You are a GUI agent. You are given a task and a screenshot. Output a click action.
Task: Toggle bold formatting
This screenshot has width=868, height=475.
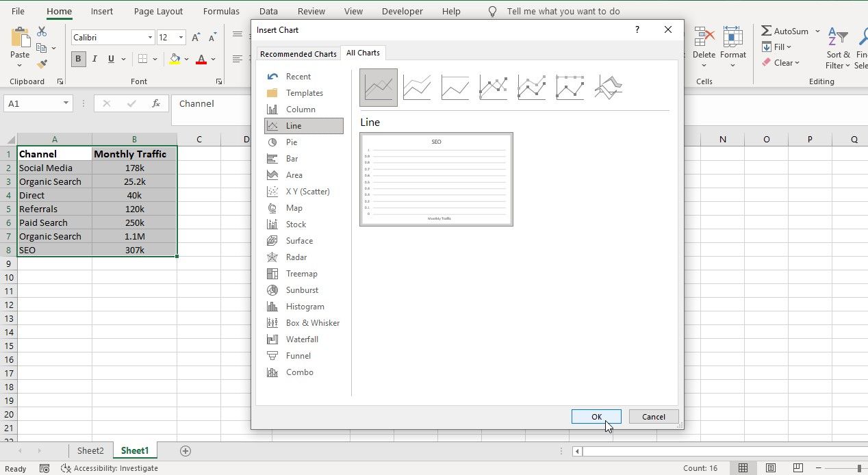78,59
